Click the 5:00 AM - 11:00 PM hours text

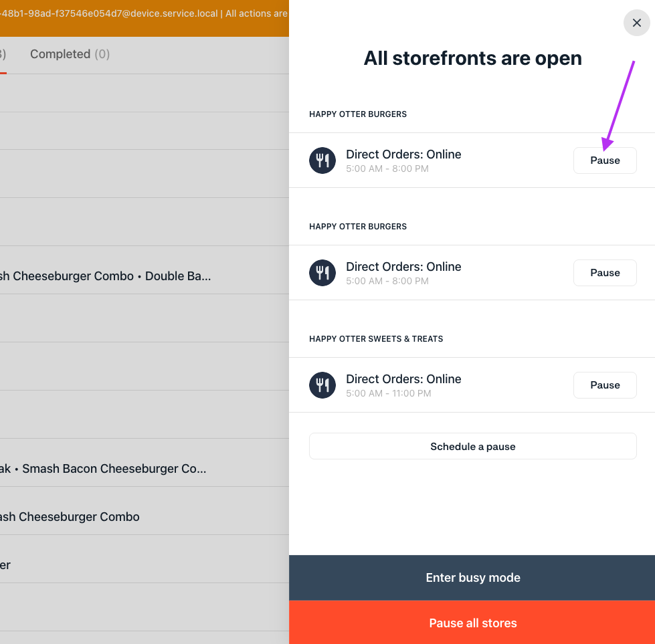point(388,393)
